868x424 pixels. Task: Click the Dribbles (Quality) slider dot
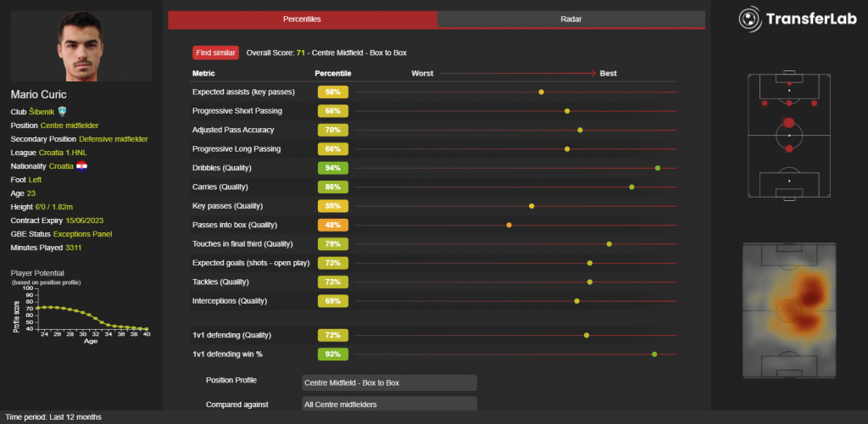pos(658,168)
